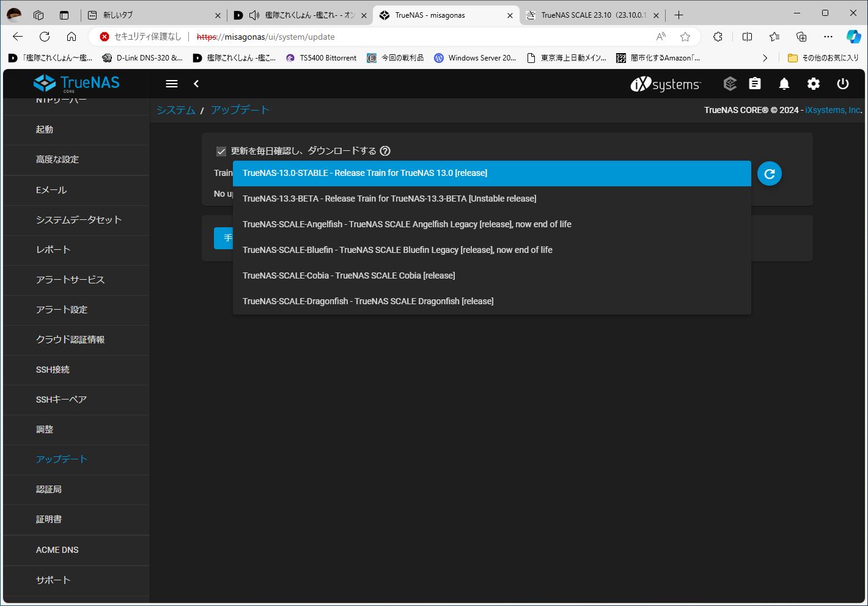Image resolution: width=868 pixels, height=606 pixels.
Task: Choose TrueNAS-SCALE-Angelfish train
Action: tap(492, 224)
